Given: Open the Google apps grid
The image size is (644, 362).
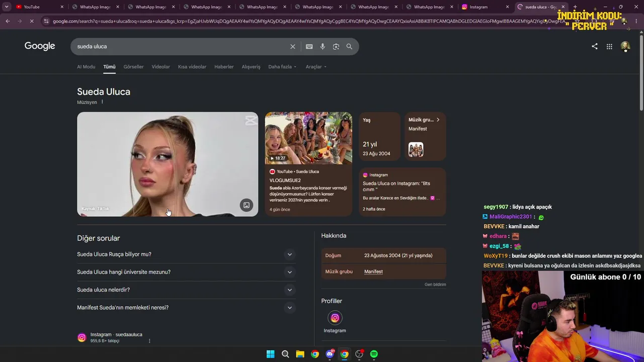Looking at the screenshot, I should tap(609, 46).
